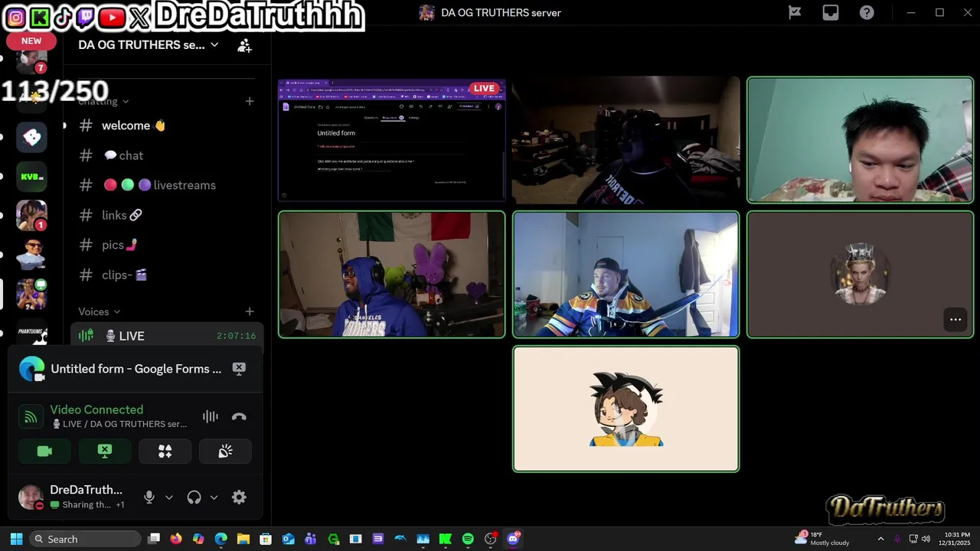Open microphone input device options arrow
This screenshot has width=980, height=551.
[x=169, y=497]
